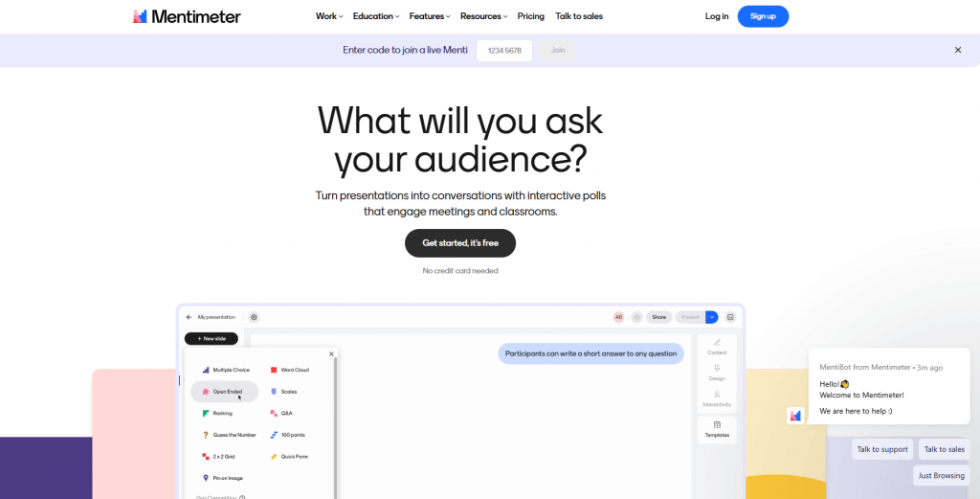Open the Pricing page
Viewport: 980px width, 499px height.
[530, 16]
